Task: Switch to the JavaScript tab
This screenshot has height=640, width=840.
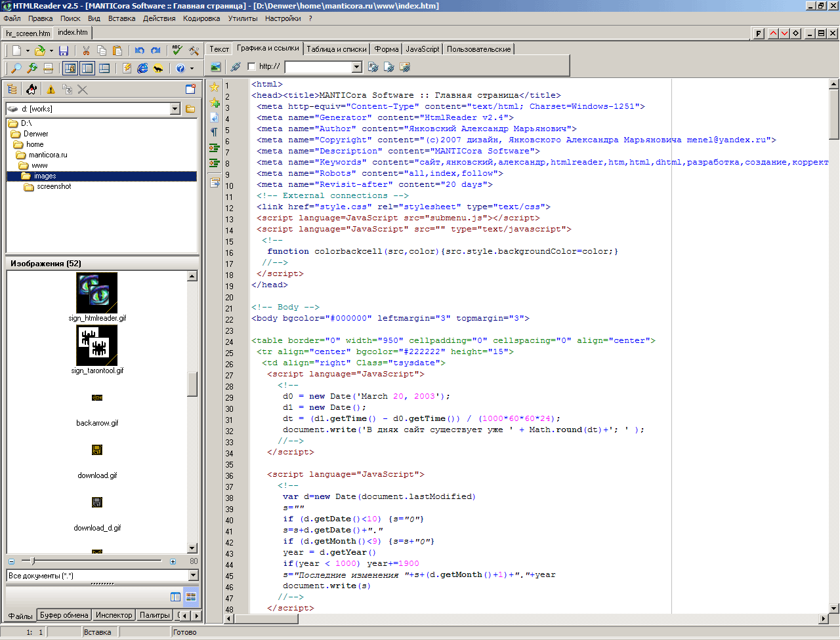Action: (423, 49)
